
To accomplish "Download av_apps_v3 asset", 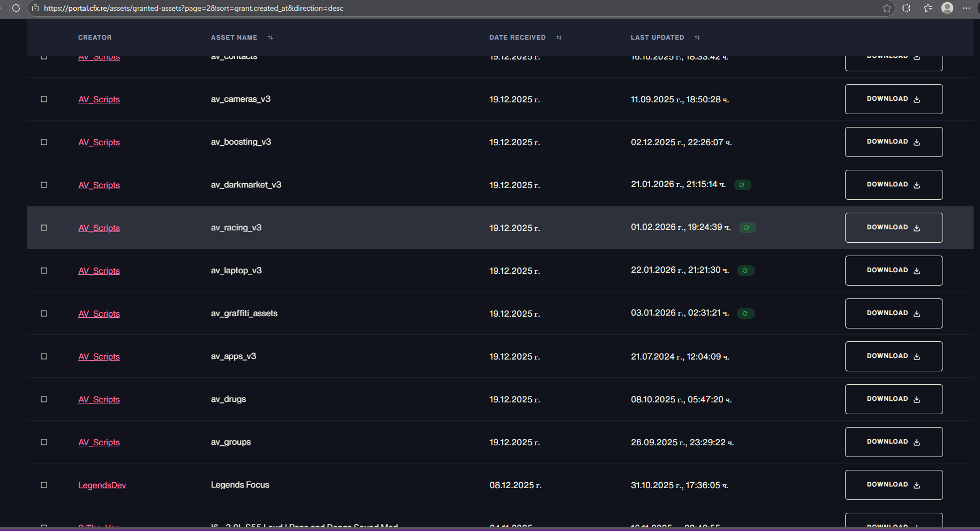I will click(x=894, y=356).
